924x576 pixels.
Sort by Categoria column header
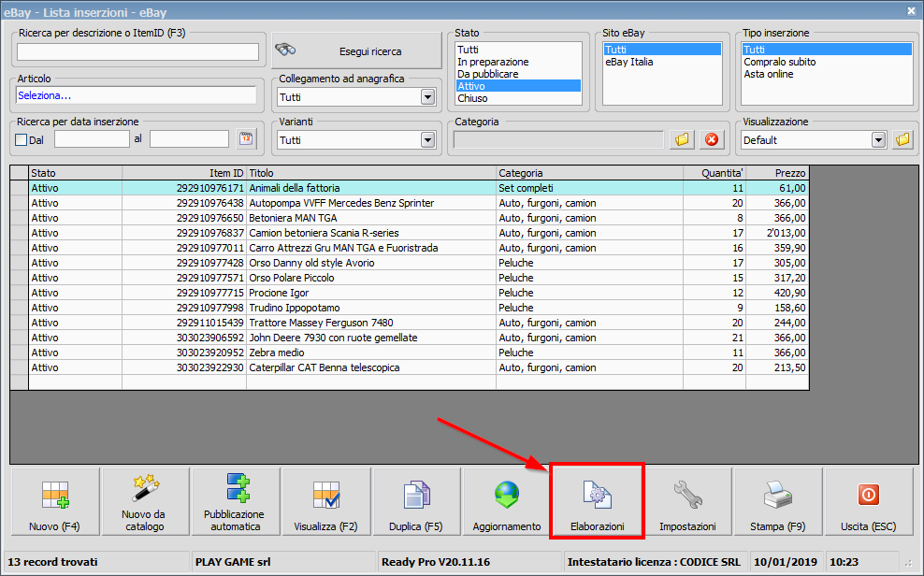[x=590, y=173]
